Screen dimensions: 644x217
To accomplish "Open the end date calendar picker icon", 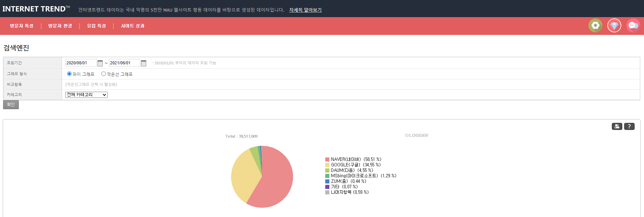I will (143, 63).
